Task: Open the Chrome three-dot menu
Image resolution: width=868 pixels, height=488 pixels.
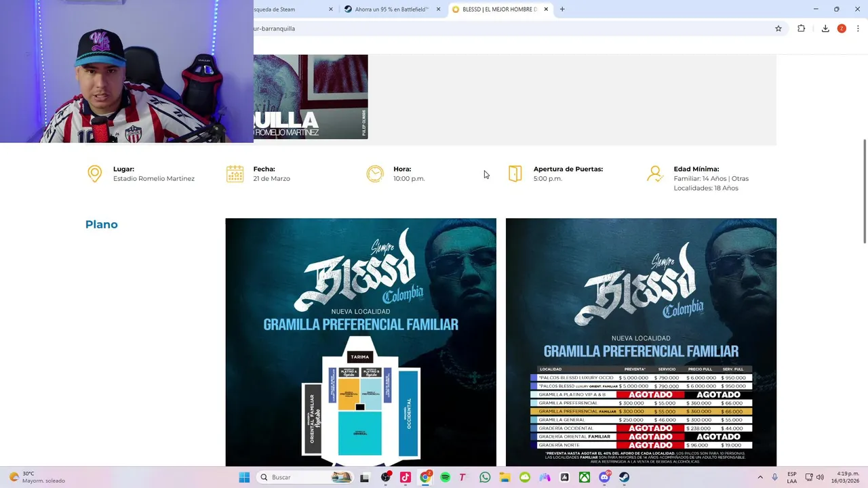Action: click(858, 28)
